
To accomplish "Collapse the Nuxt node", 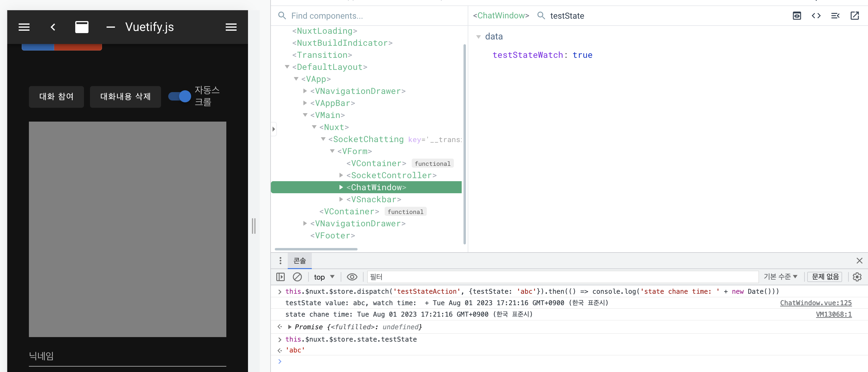I will [x=314, y=127].
